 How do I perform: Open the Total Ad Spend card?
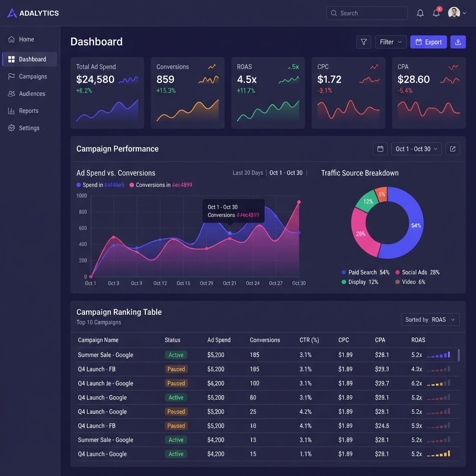point(107,93)
